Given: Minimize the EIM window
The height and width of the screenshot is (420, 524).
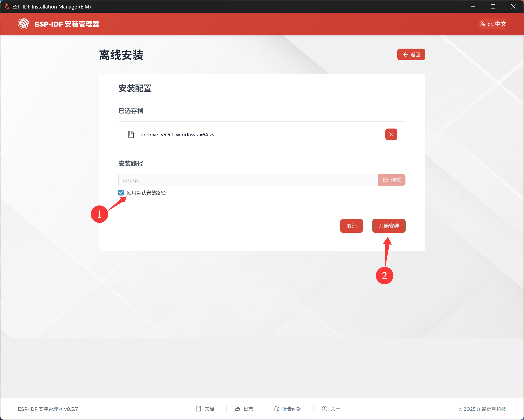Looking at the screenshot, I should tap(473, 6).
